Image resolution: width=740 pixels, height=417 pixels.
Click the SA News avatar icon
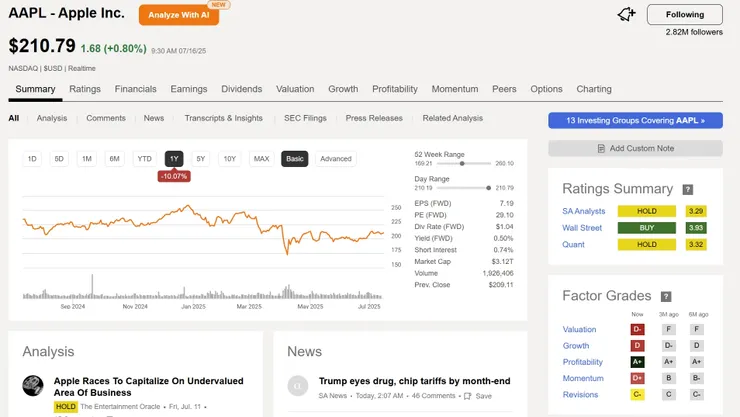click(x=298, y=385)
